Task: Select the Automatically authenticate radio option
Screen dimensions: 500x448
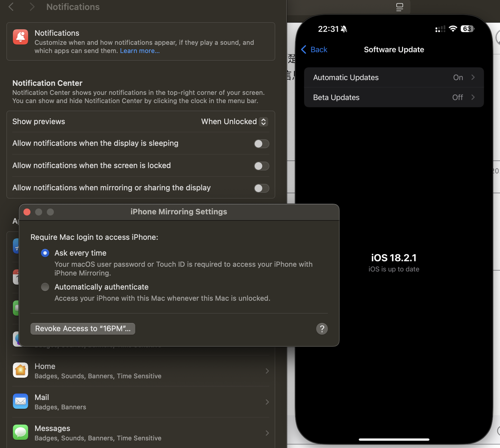Action: click(45, 287)
